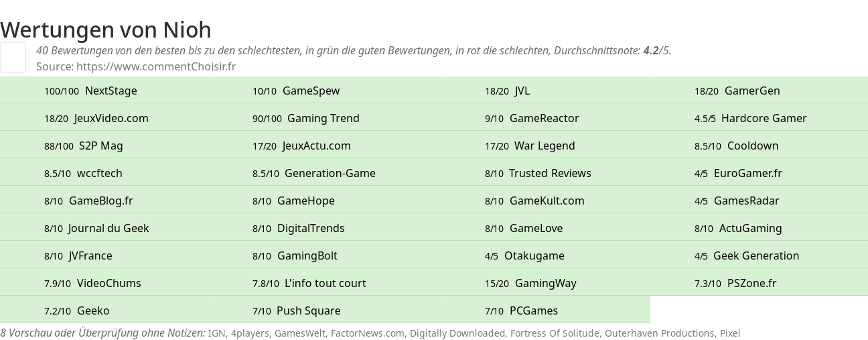Click Outerhaven Productions in the footer

659,333
